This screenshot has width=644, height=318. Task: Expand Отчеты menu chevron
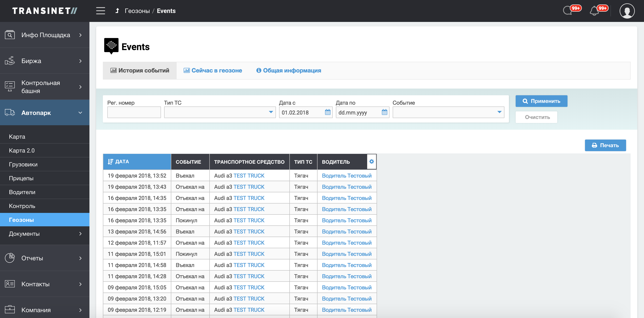(x=80, y=258)
